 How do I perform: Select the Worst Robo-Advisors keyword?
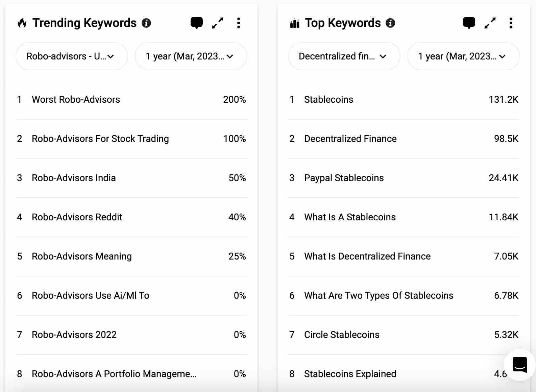76,99
